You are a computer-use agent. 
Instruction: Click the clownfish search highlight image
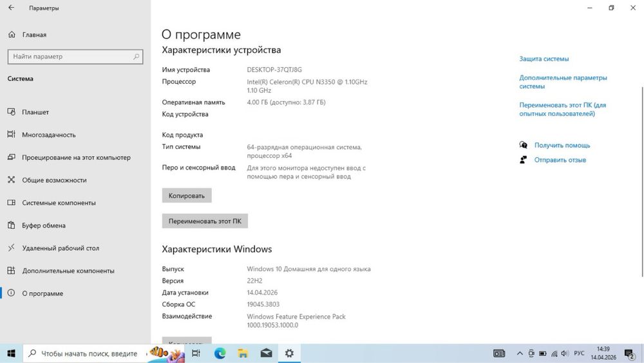tap(166, 353)
